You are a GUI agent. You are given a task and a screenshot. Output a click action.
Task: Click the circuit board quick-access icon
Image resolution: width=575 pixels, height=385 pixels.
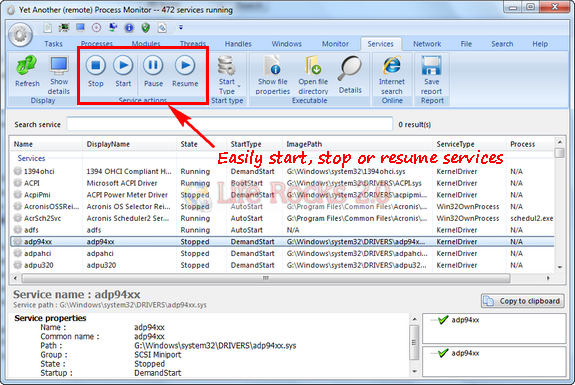pos(64,28)
